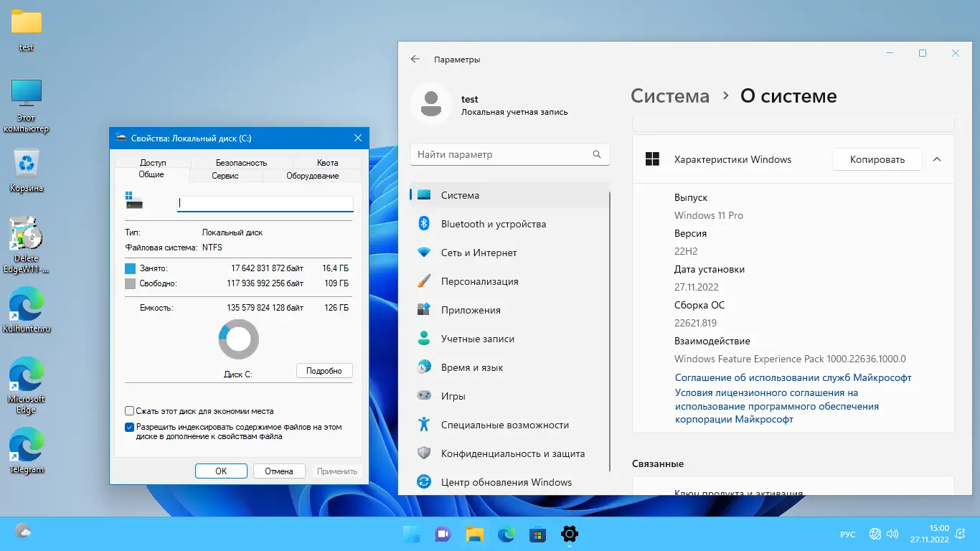Collapse the Характеристики Windows section
Viewport: 980px width, 551px height.
pyautogui.click(x=936, y=159)
